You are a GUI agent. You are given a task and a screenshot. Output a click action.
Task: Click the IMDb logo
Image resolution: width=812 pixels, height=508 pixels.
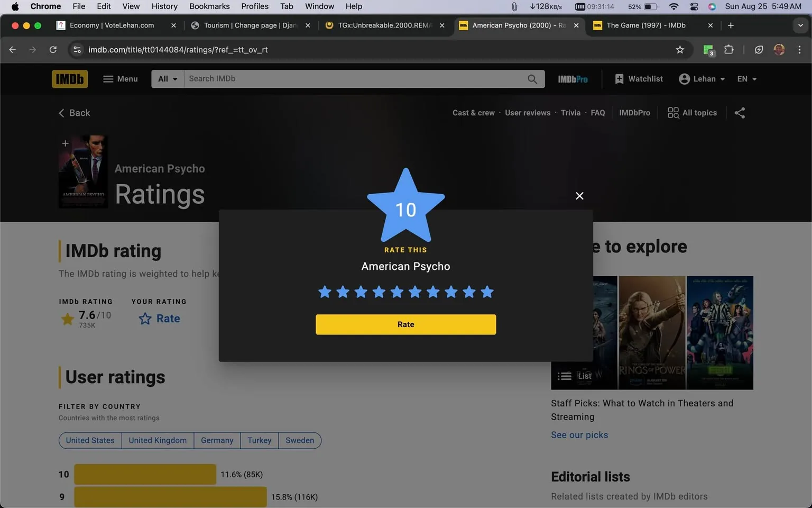pyautogui.click(x=69, y=78)
